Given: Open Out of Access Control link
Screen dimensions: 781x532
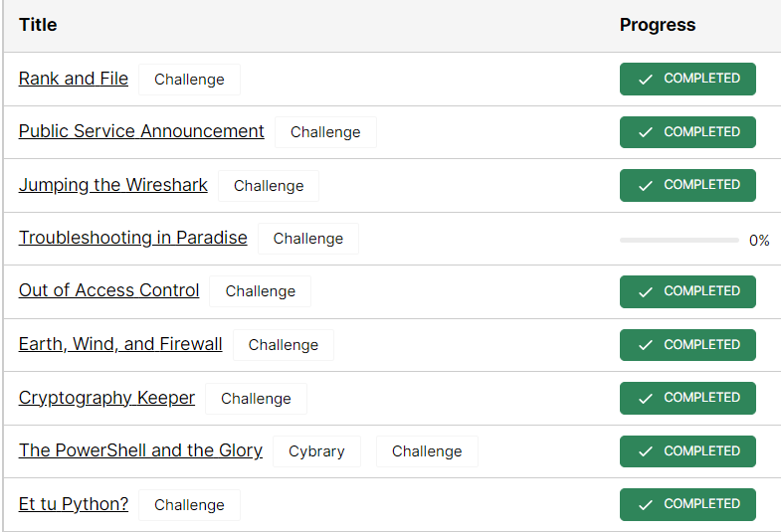Looking at the screenshot, I should click(109, 290).
